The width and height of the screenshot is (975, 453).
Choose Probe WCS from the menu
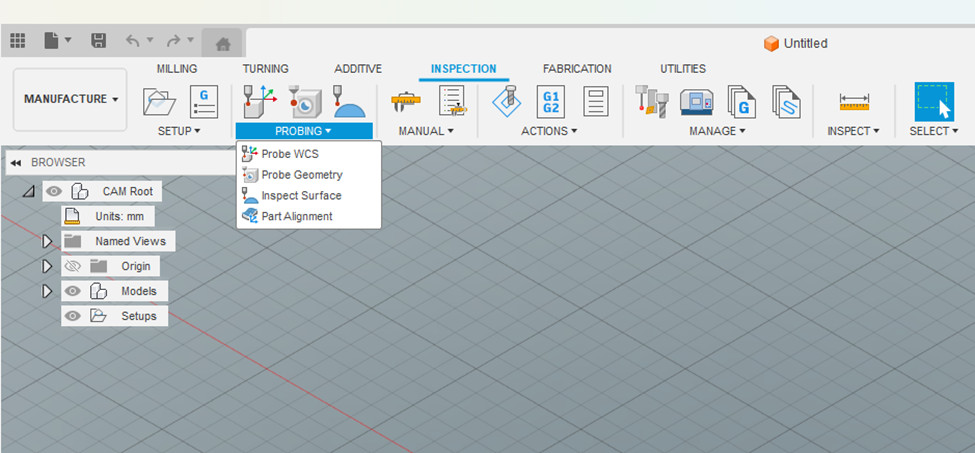309,153
